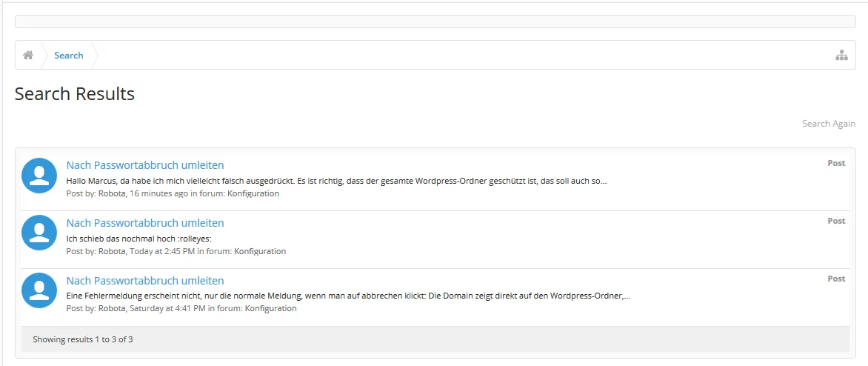
Task: Click the ':rolleyes:' post snippet text
Action: pyautogui.click(x=139, y=239)
